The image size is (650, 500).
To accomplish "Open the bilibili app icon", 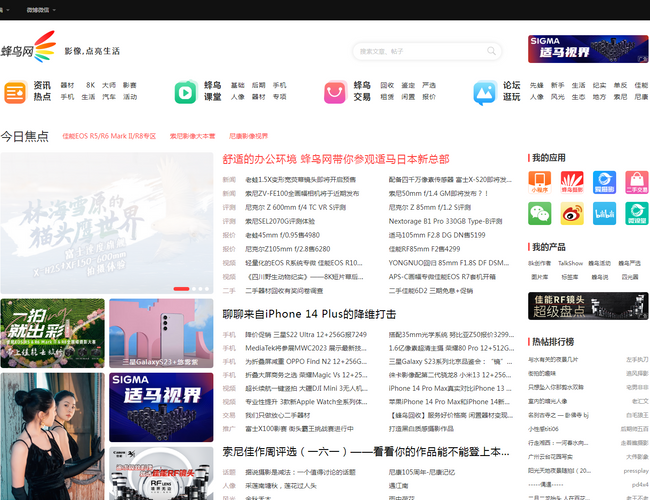I will (x=604, y=214).
